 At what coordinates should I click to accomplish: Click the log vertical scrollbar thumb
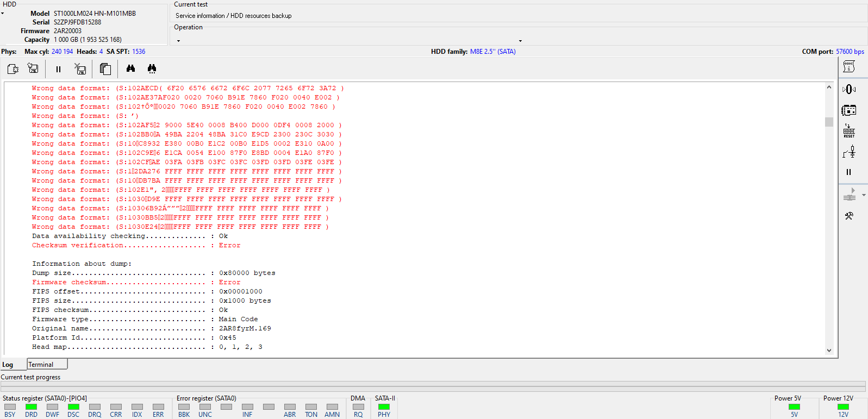[829, 122]
